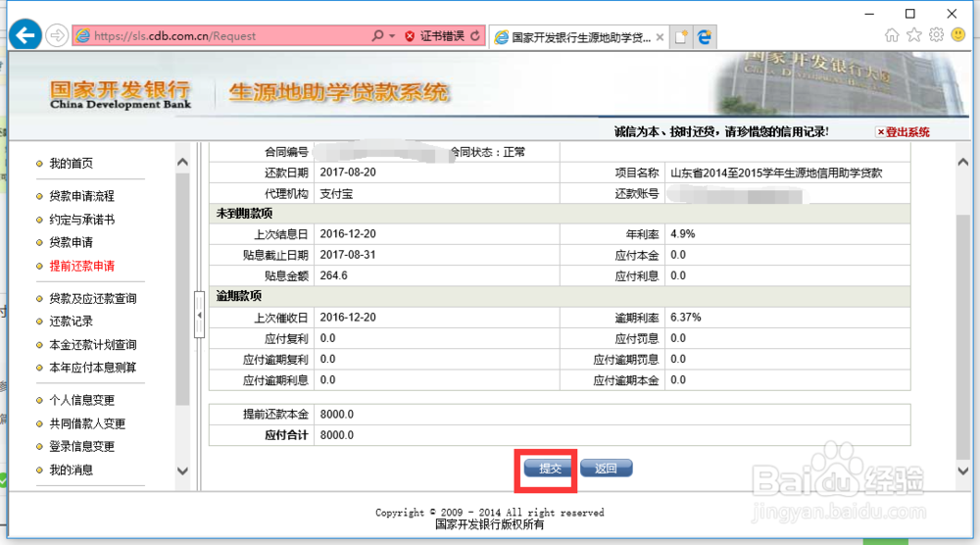Open the browser home icon

892,35
